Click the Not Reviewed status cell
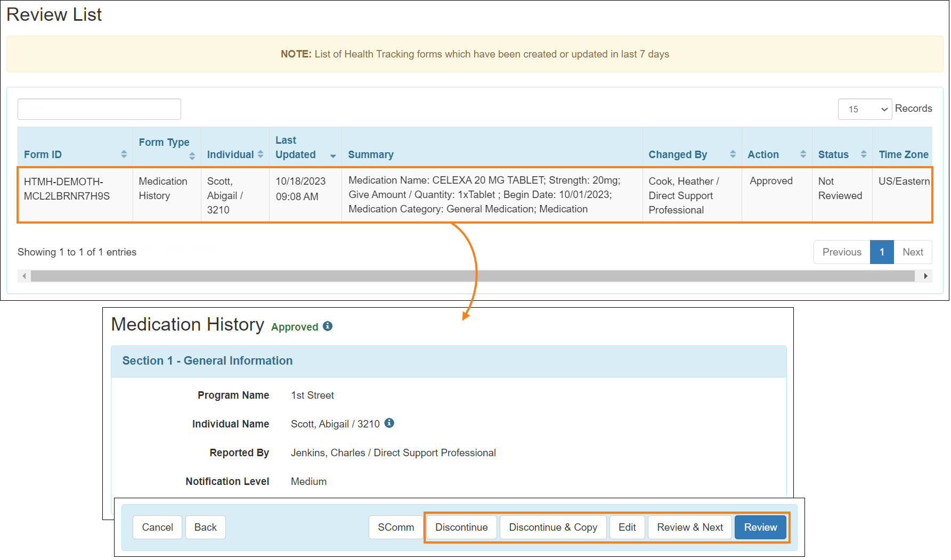Image resolution: width=951 pixels, height=560 pixels. (x=842, y=195)
